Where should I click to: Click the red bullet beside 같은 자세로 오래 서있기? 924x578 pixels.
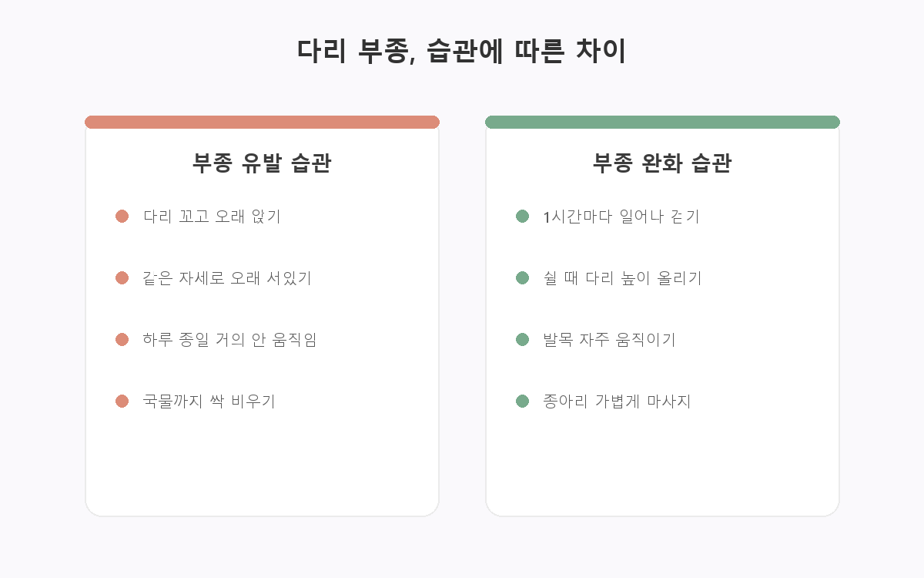coord(122,277)
